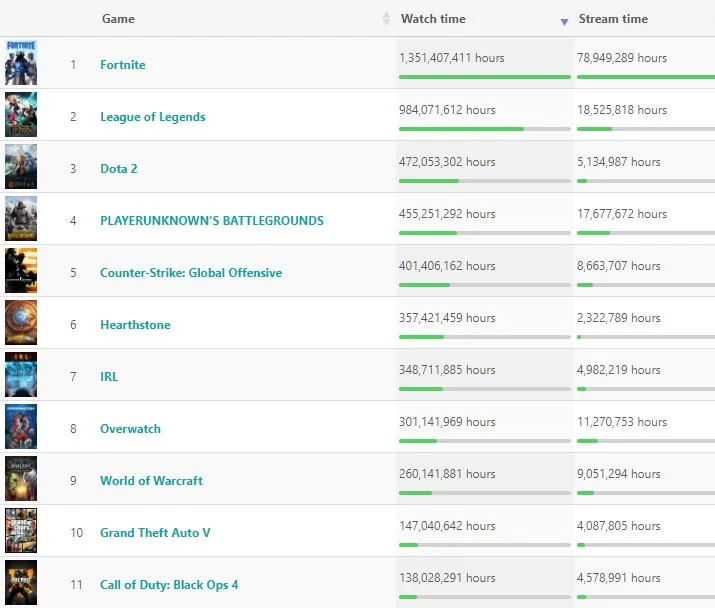Viewport: 715px width, 608px height.
Task: Open the League of Legends link
Action: click(153, 117)
